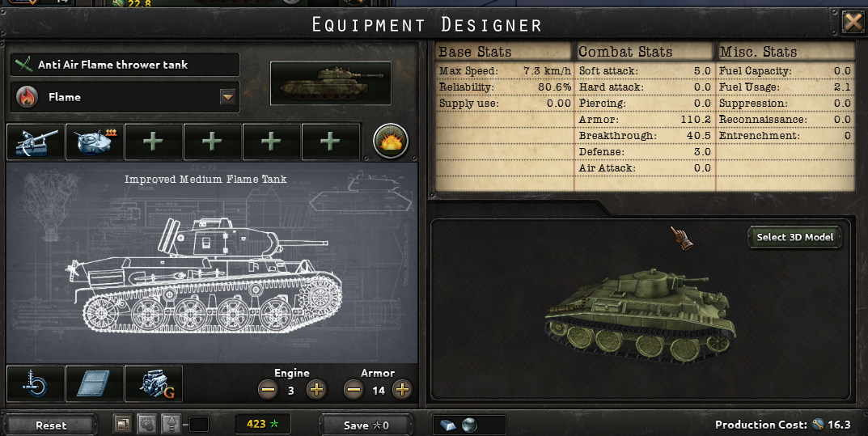Expand the Flame tank role dropdown

[x=227, y=97]
